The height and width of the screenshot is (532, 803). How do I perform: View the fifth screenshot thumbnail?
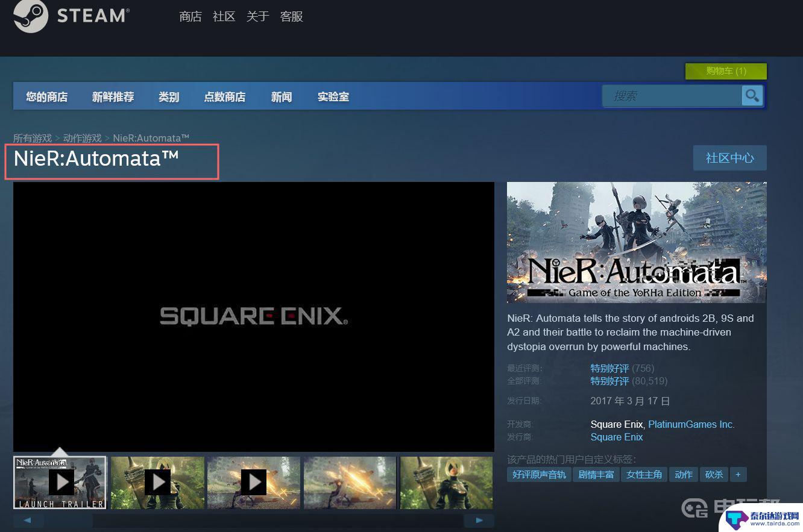[x=447, y=483]
